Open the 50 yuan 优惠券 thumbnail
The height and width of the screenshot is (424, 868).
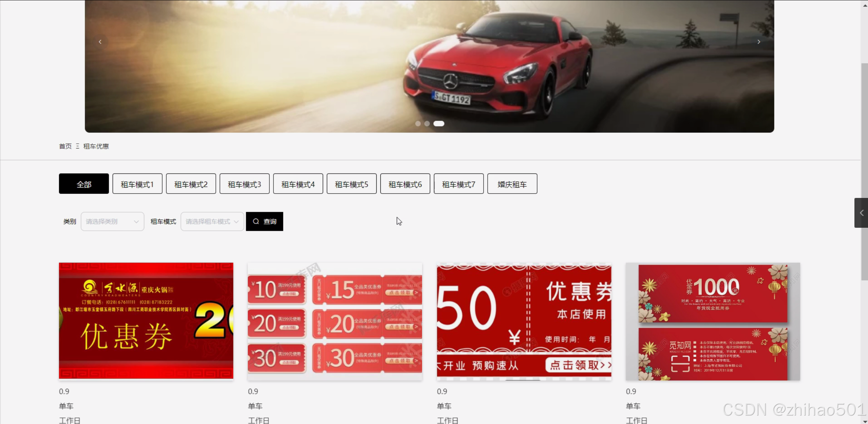tap(524, 321)
